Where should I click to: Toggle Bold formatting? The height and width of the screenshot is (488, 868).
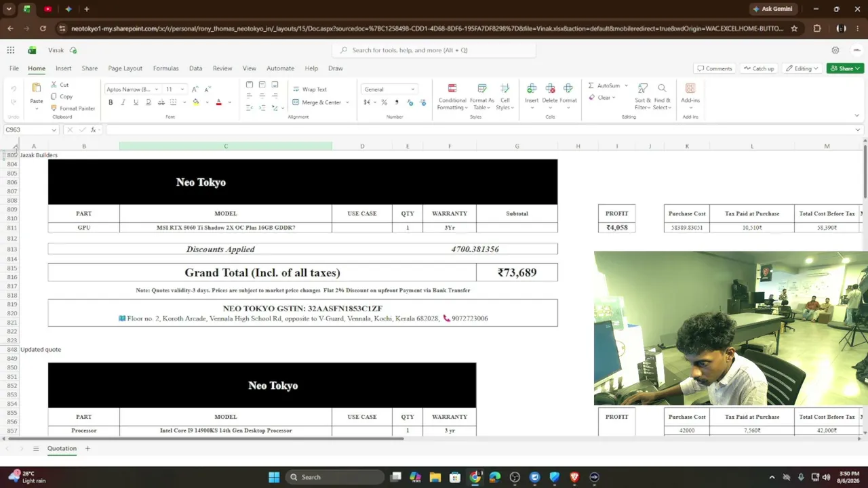click(x=111, y=102)
